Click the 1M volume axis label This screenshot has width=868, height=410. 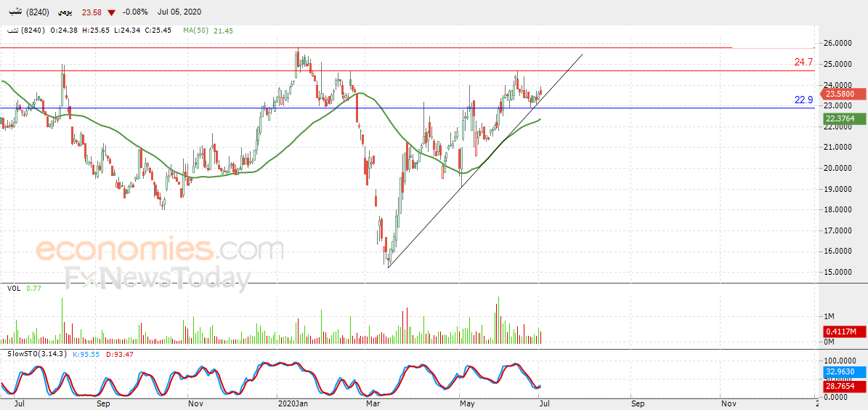tap(830, 316)
